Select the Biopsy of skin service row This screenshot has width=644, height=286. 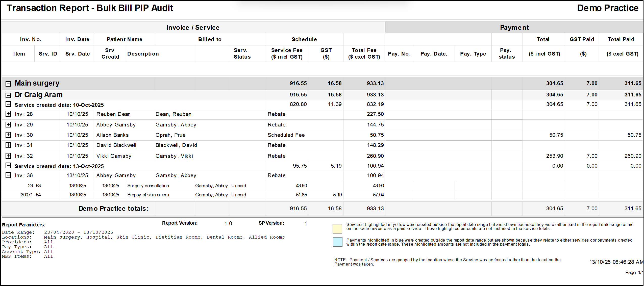tap(148, 195)
